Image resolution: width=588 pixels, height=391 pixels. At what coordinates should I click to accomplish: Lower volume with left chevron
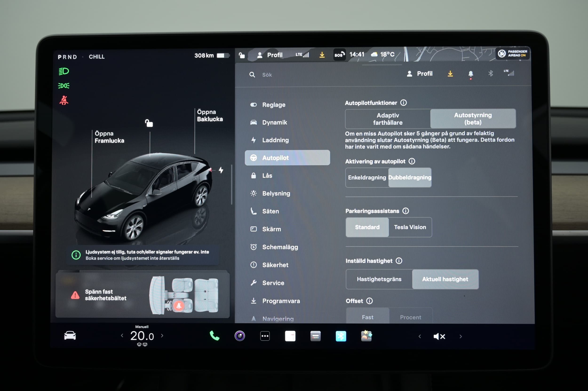pos(420,336)
